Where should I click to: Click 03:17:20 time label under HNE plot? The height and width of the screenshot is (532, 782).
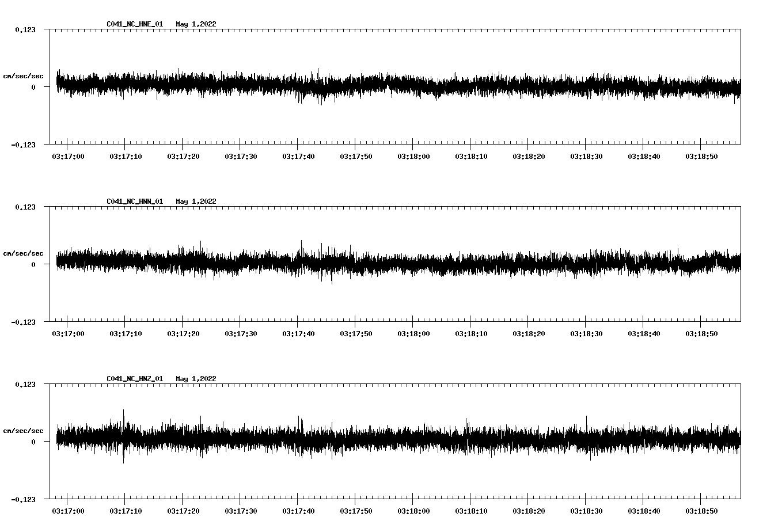(x=183, y=156)
